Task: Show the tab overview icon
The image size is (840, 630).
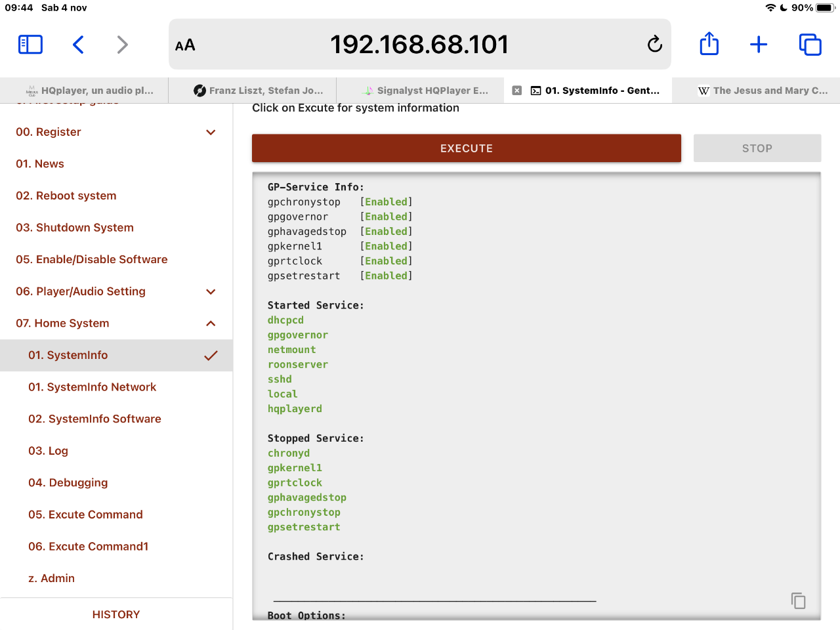Action: coord(810,45)
